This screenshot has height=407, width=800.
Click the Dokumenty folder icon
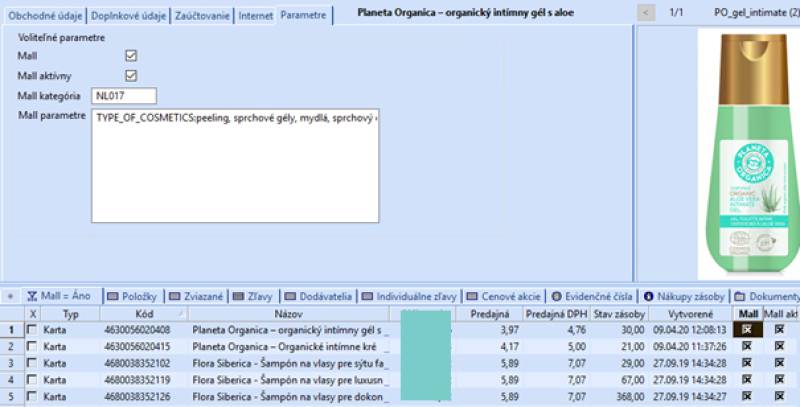click(x=740, y=296)
